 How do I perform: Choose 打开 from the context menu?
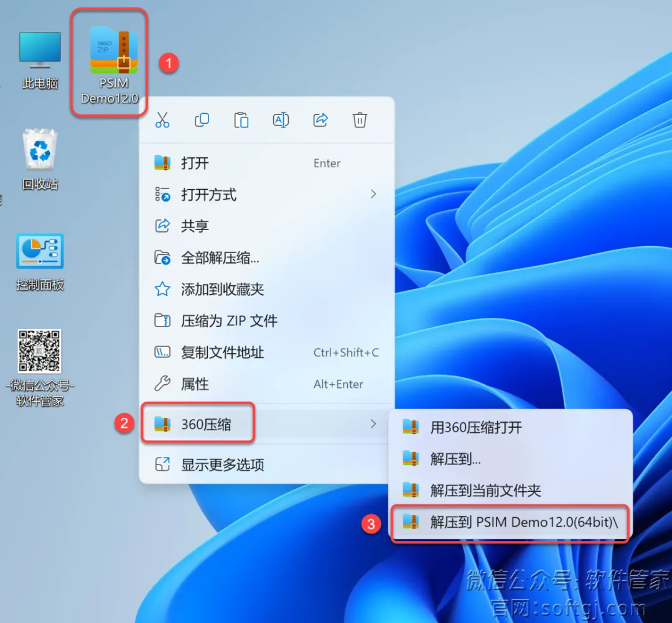pos(266,163)
